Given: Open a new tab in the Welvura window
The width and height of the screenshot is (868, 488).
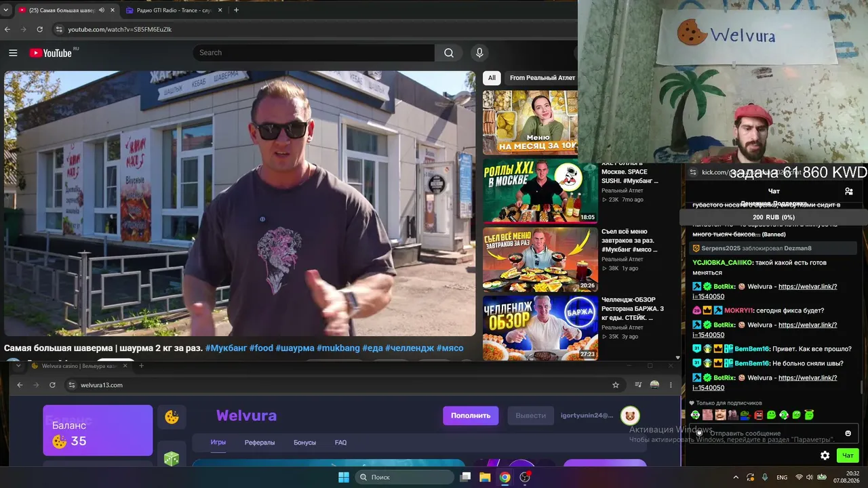Looking at the screenshot, I should [x=141, y=366].
